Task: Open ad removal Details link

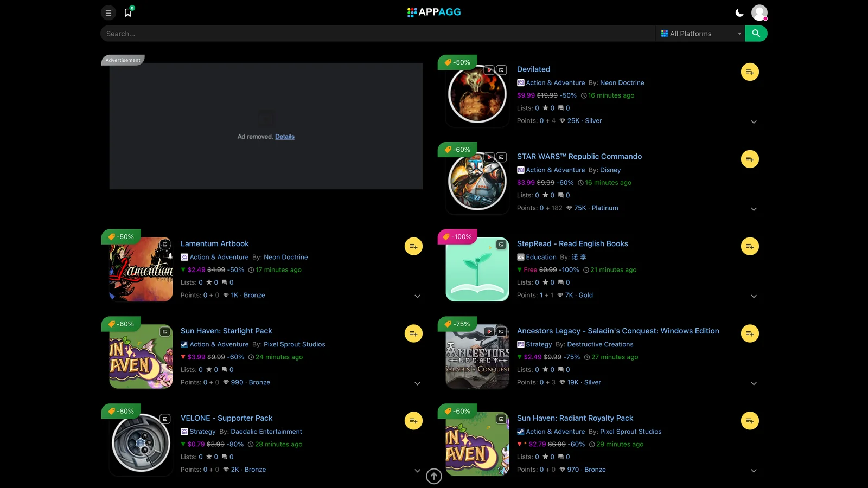Action: coord(285,137)
